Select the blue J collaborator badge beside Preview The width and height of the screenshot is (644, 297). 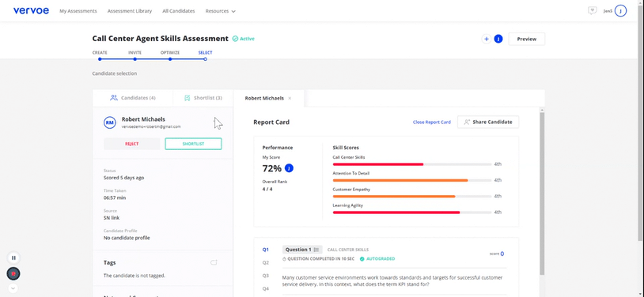coord(498,39)
